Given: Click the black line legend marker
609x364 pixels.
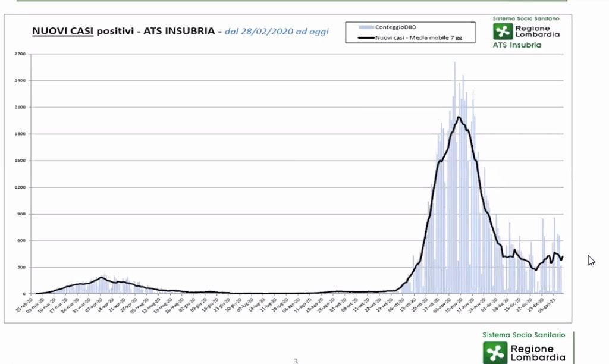Looking at the screenshot, I should coord(366,37).
